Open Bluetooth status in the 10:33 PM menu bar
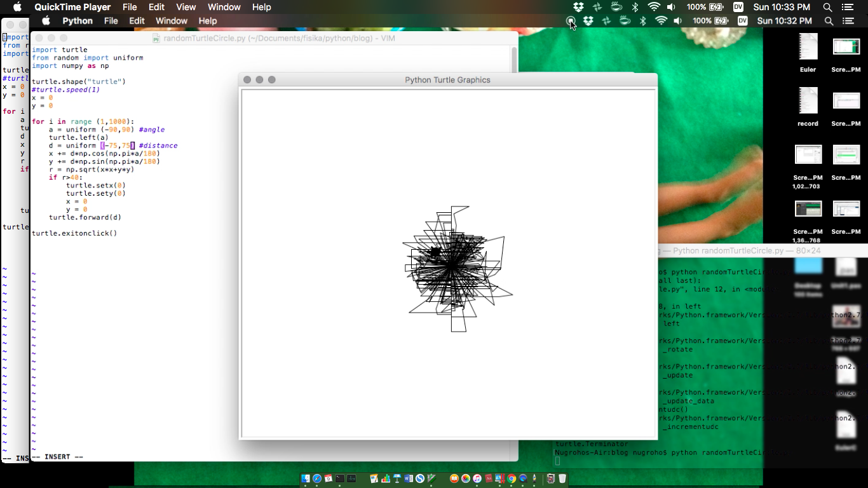The image size is (868, 488). [635, 7]
